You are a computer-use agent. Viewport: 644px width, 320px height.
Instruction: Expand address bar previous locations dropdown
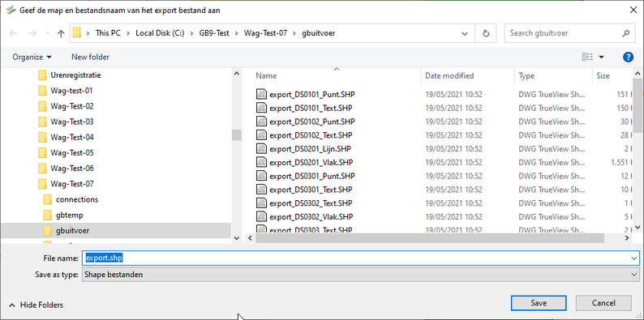[x=465, y=34]
